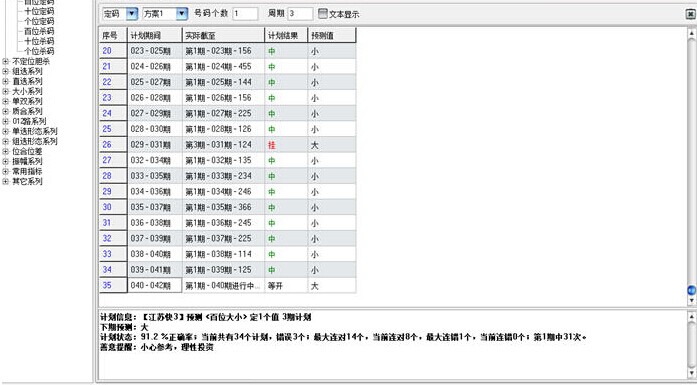The height and width of the screenshot is (385, 697).
Task: Toggle the 文本显示 checkbox
Action: point(323,14)
